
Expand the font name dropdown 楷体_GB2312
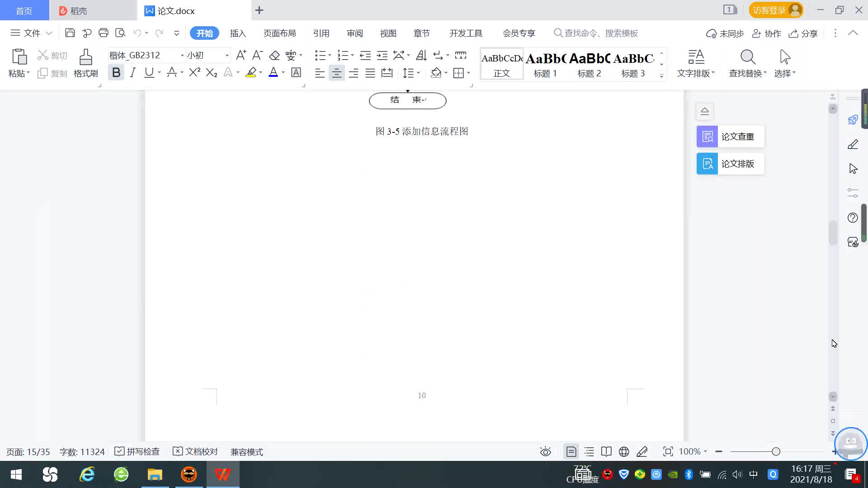point(182,56)
